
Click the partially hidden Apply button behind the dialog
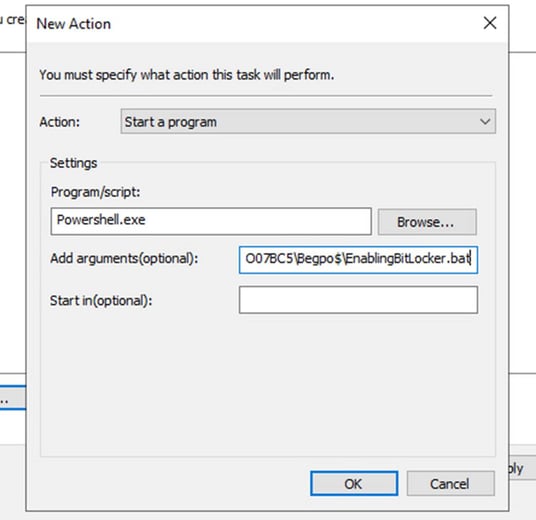522,468
